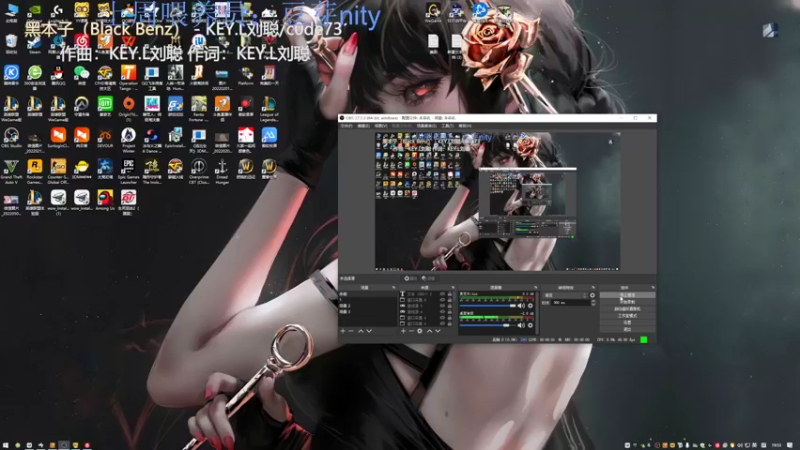
Task: Toggle lock on the text source row
Action: [449, 294]
